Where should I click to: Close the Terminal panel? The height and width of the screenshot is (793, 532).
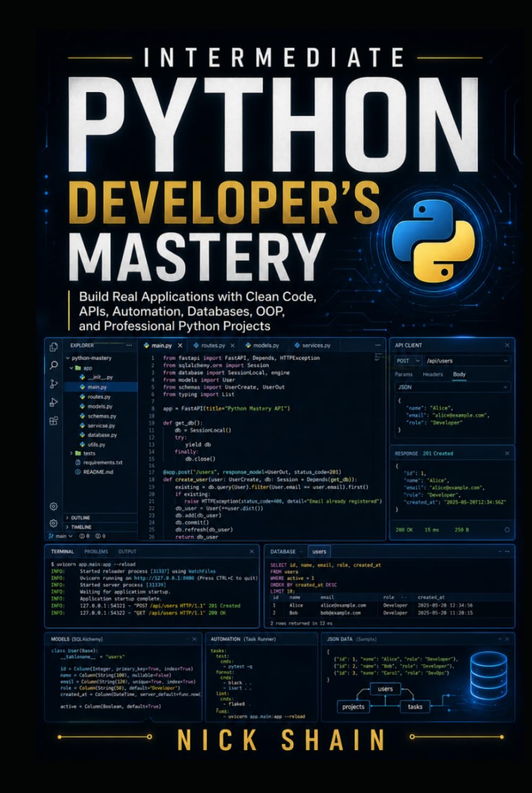252,552
